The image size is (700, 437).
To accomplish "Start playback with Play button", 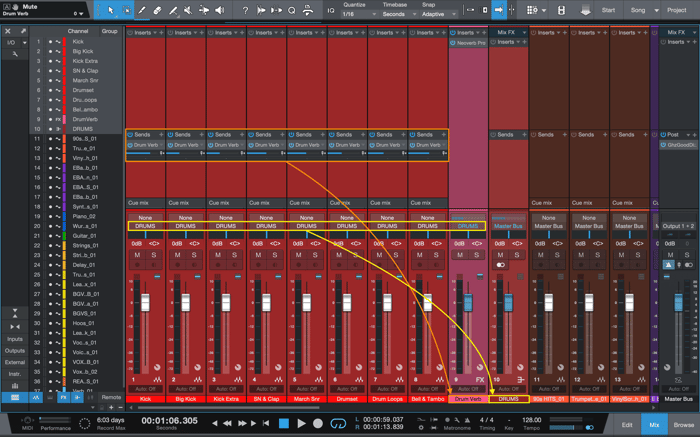I will click(x=301, y=423).
